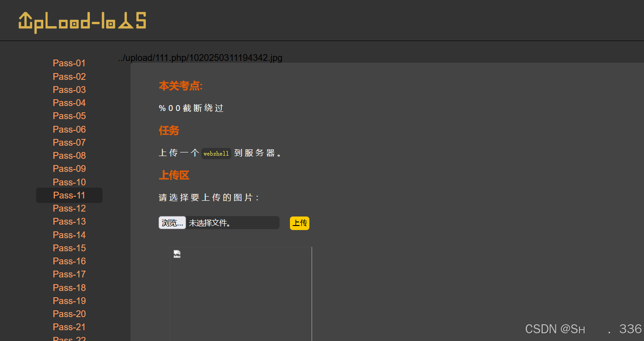Open the Pass-06 challenge

(x=69, y=129)
